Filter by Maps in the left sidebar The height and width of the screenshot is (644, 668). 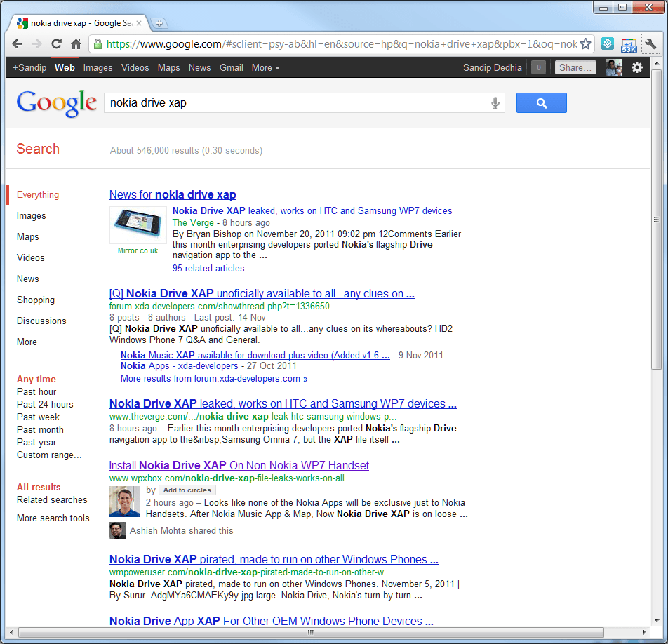[27, 237]
